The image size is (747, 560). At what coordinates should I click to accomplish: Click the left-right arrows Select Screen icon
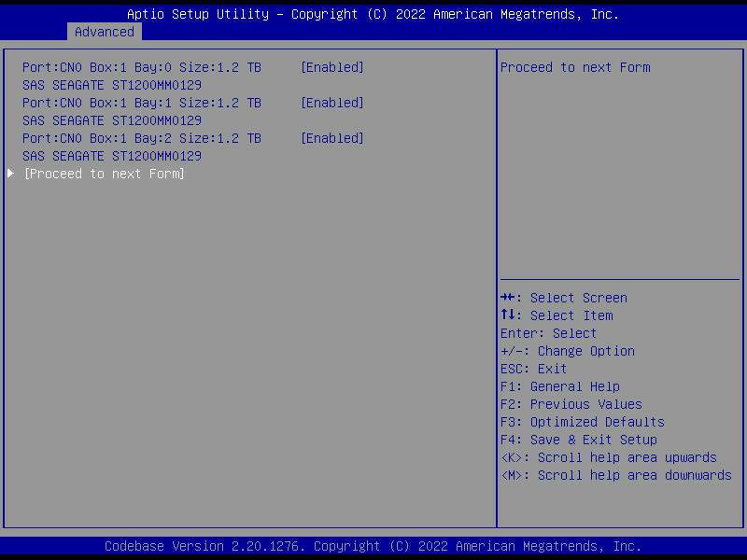(509, 298)
